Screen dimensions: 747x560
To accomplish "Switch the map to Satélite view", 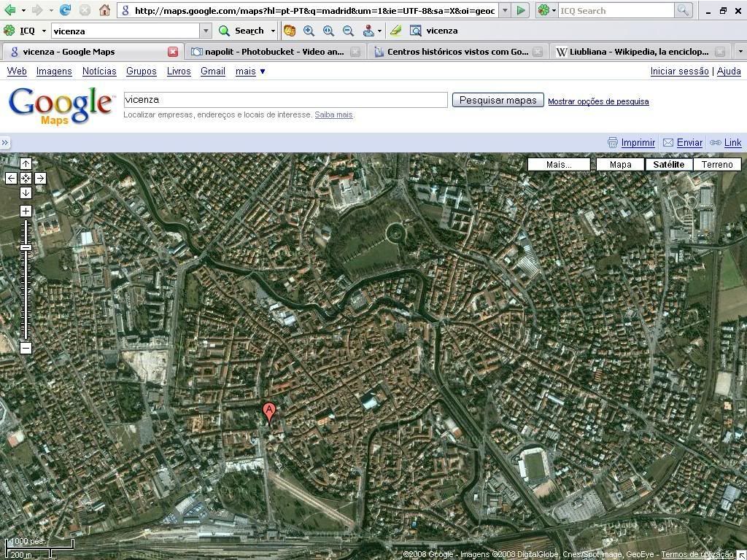I will [x=668, y=164].
